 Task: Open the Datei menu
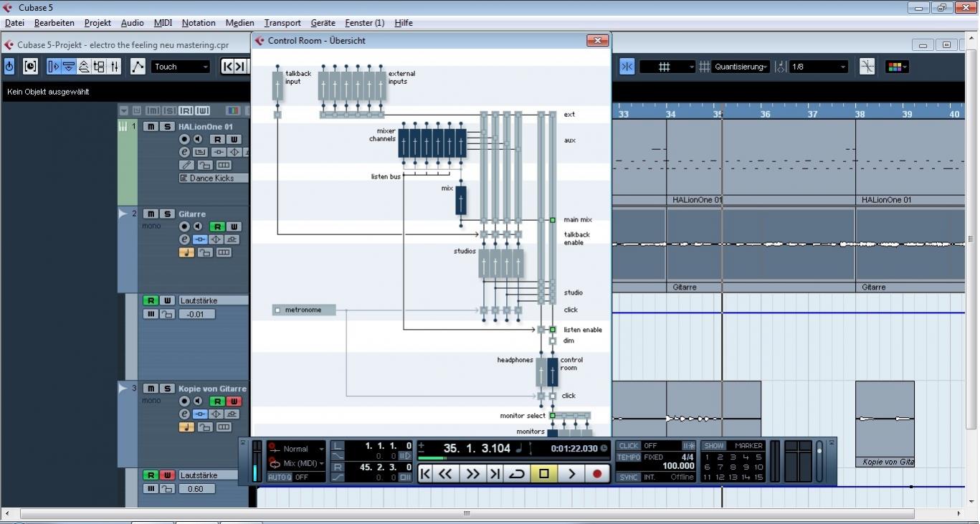click(14, 23)
